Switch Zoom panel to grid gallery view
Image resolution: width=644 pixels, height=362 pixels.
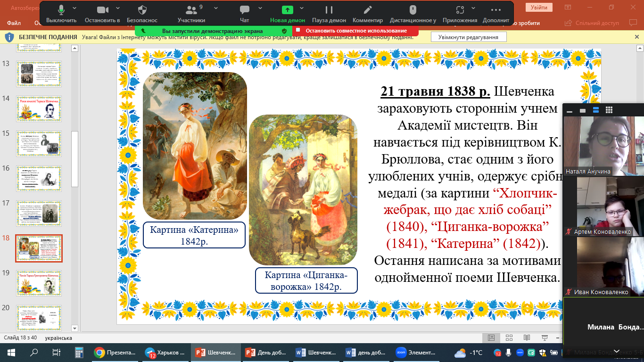609,110
